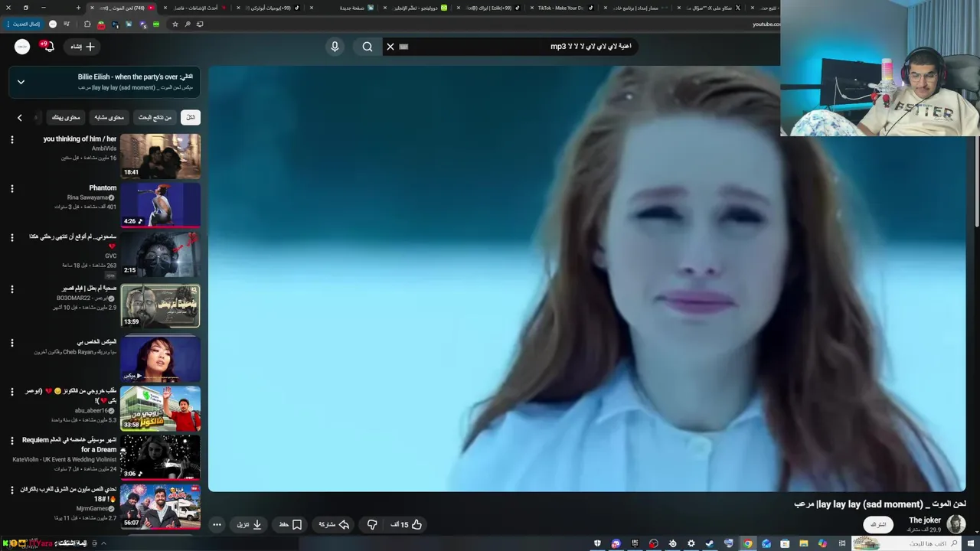This screenshot has height=551, width=980.
Task: Save video to playlist (حفظ)
Action: click(x=290, y=524)
